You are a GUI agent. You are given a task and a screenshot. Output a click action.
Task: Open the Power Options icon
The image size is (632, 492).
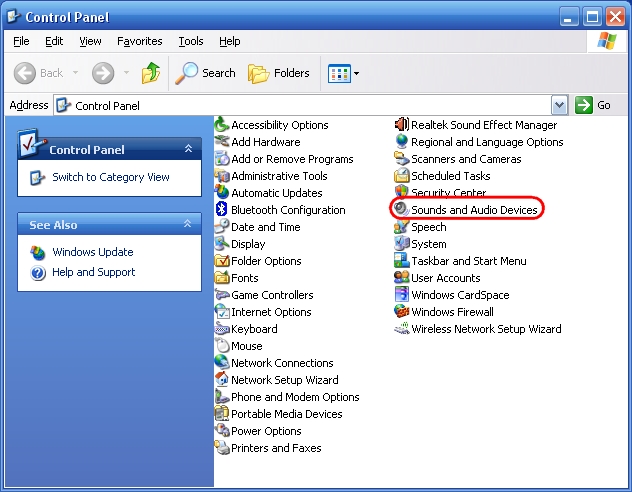222,431
